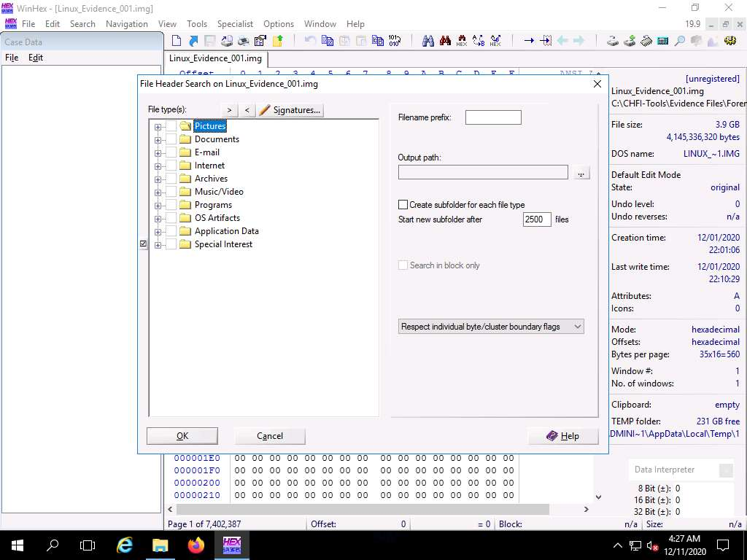Check the Programs file type checkbox
The height and width of the screenshot is (560, 747).
click(171, 205)
